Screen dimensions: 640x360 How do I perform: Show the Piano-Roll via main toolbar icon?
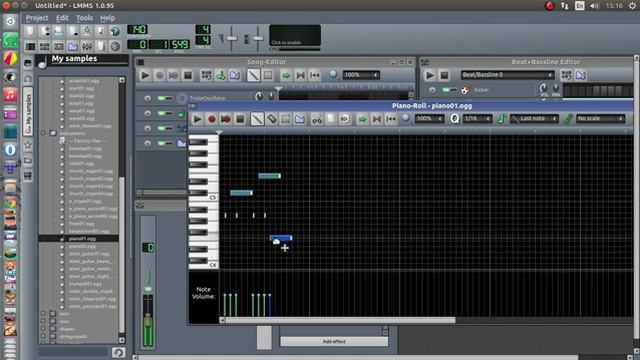pyautogui.click(x=59, y=47)
